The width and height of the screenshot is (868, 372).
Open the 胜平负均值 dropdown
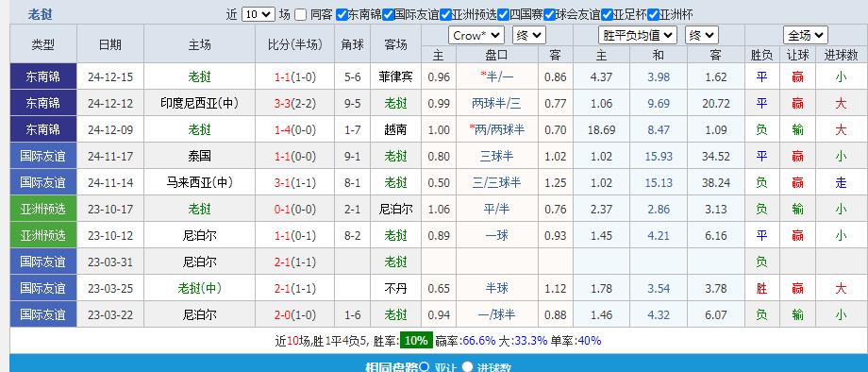[638, 36]
